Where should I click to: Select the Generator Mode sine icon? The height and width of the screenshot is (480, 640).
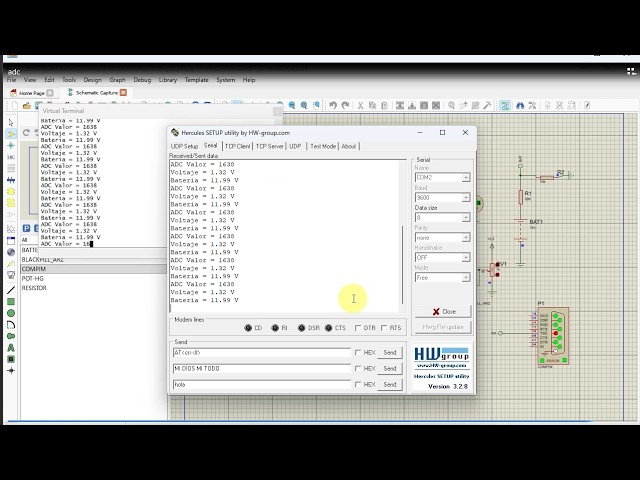coord(11,252)
